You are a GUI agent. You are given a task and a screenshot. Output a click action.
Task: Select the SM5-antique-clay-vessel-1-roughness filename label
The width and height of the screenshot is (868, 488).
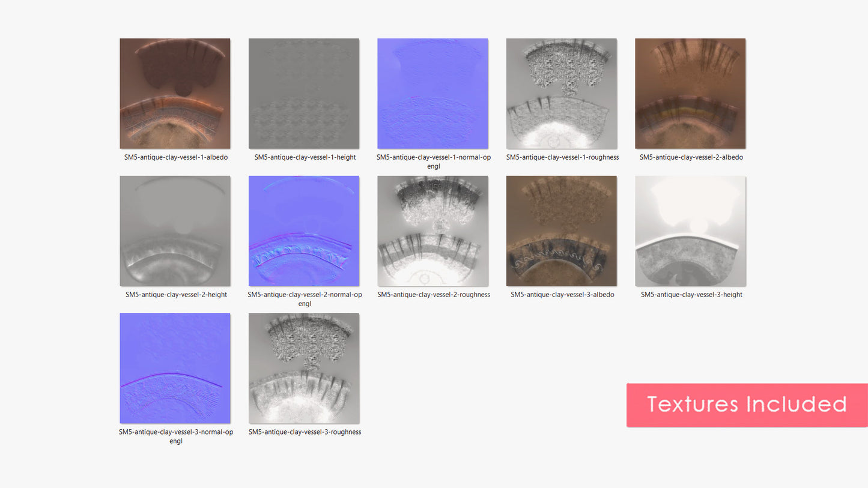(562, 157)
